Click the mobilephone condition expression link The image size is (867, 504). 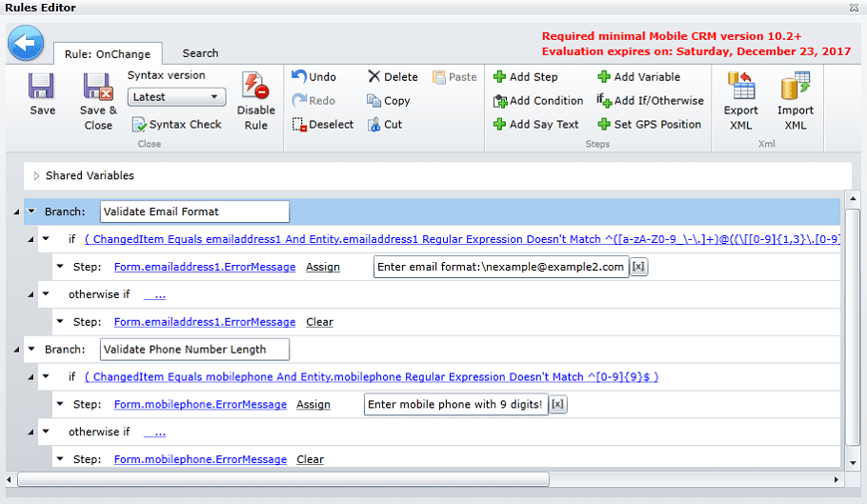point(372,377)
